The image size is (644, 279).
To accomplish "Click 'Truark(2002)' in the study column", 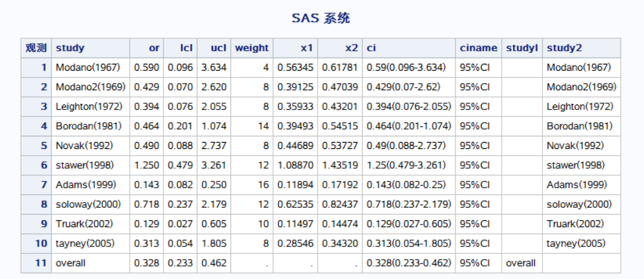I will (x=84, y=224).
